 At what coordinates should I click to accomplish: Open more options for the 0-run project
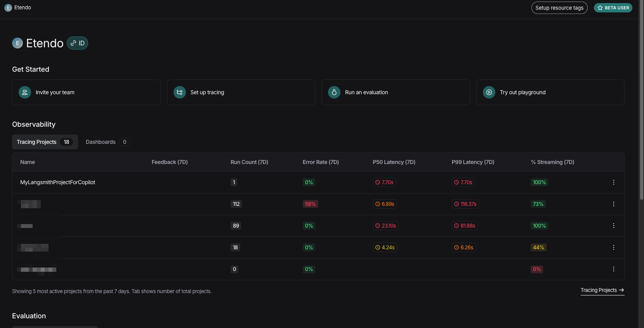614,269
